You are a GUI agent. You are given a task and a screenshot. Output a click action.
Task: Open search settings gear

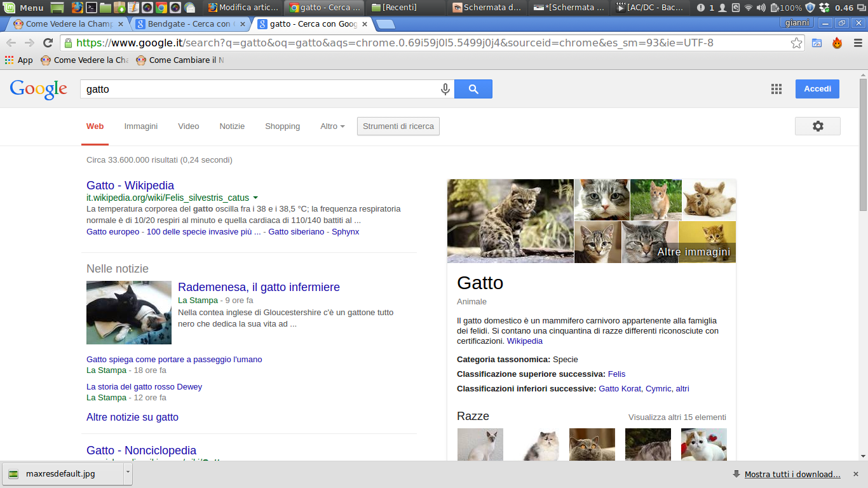(818, 126)
